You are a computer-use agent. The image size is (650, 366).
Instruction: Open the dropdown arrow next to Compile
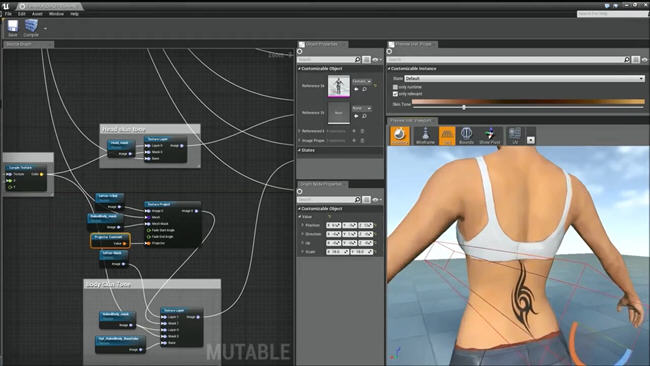pyautogui.click(x=45, y=29)
